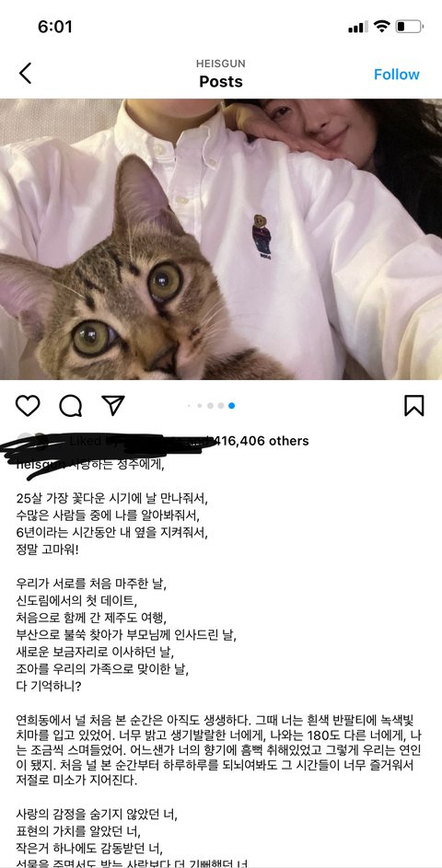The image size is (442, 868).
Task: Share the post with the paper plane icon
Action: (113, 405)
